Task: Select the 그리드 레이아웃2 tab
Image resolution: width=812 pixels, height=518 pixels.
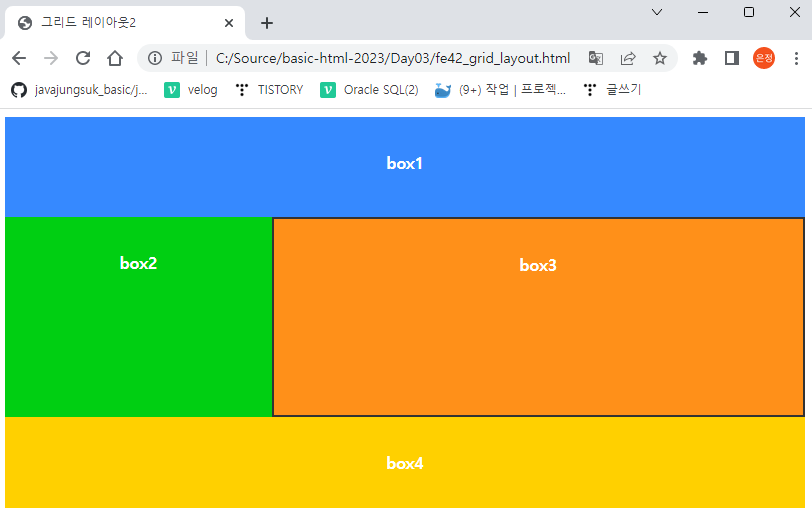Action: pyautogui.click(x=124, y=23)
